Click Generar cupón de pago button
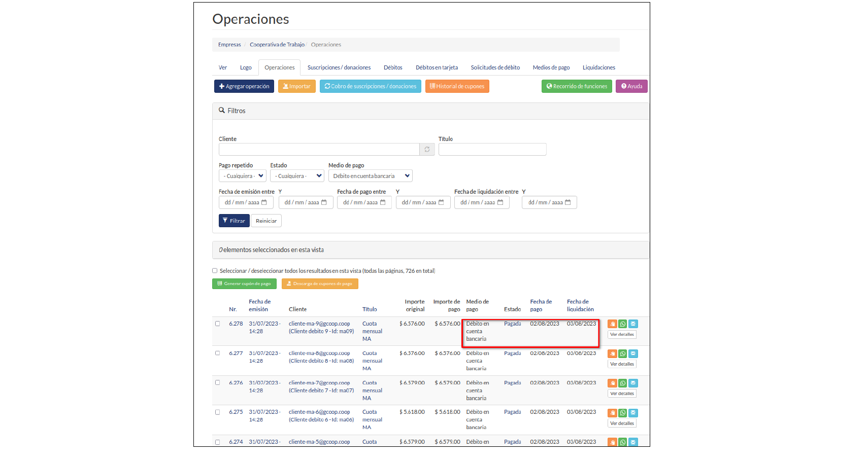 point(244,284)
